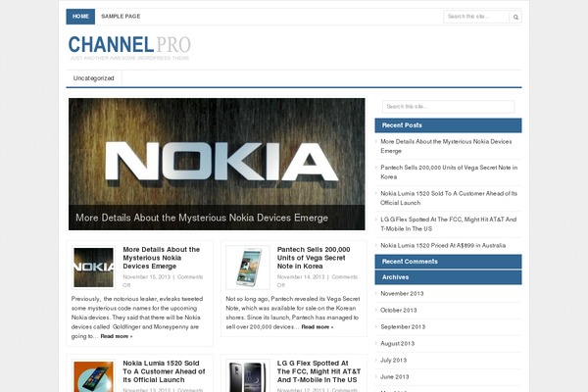
Task: Focus the sidebar search this site field
Action: click(448, 107)
